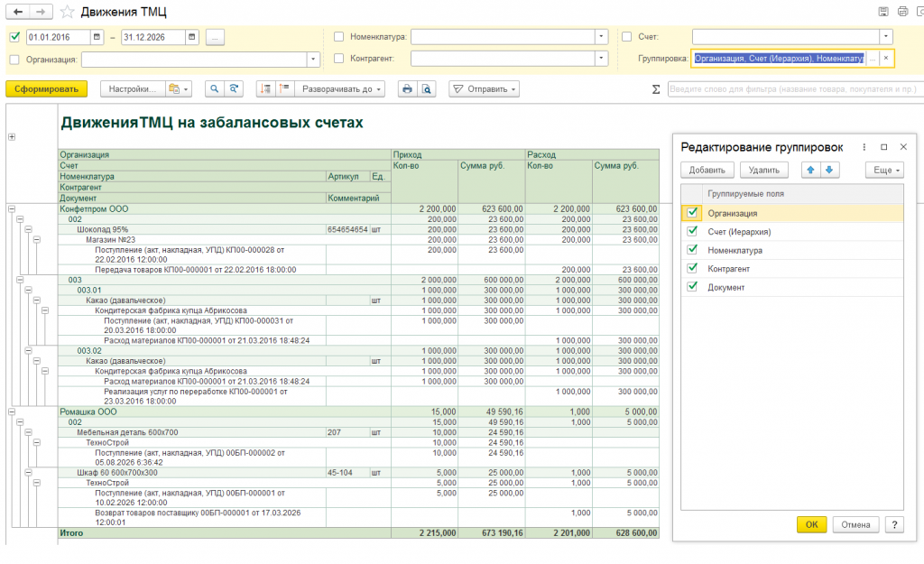Image resolution: width=924 pixels, height=564 pixels.
Task: Uncheck Счет (Иерархия) grouping field
Action: click(x=692, y=231)
